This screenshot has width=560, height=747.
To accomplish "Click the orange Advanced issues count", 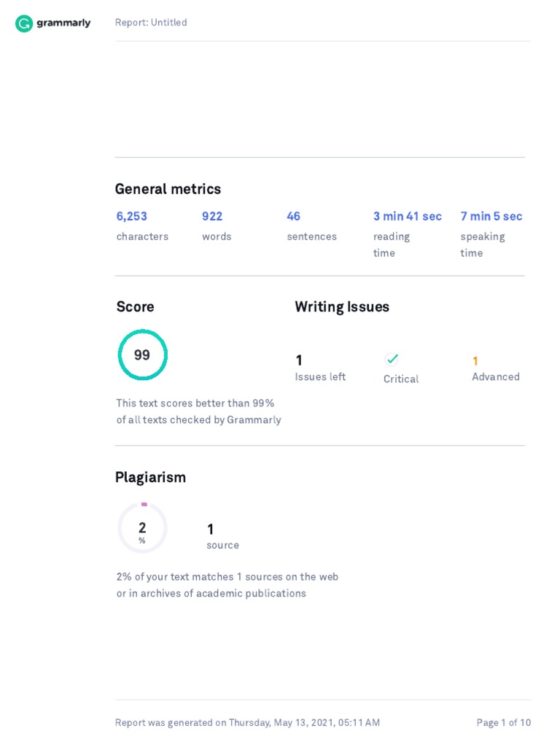I will click(475, 361).
